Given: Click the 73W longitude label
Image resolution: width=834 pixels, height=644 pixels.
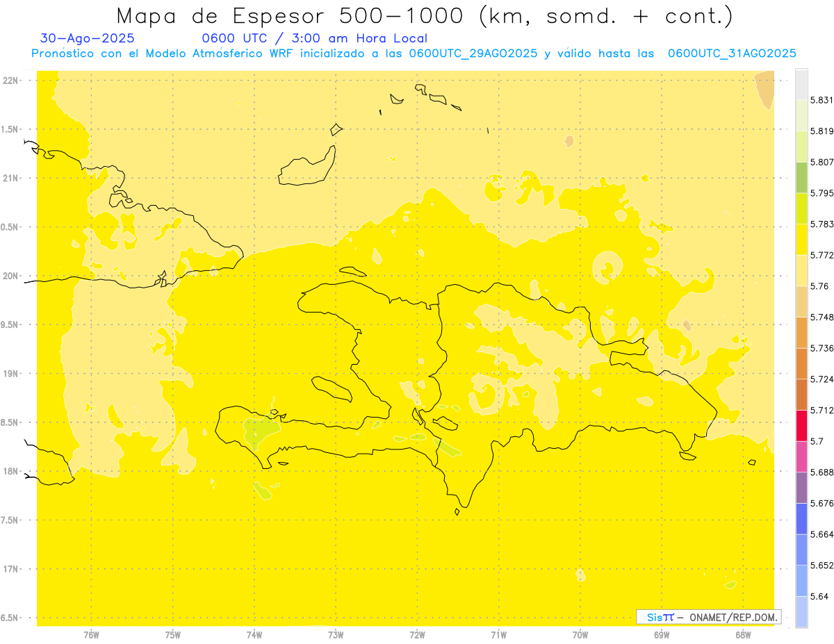Looking at the screenshot, I should point(336,635).
